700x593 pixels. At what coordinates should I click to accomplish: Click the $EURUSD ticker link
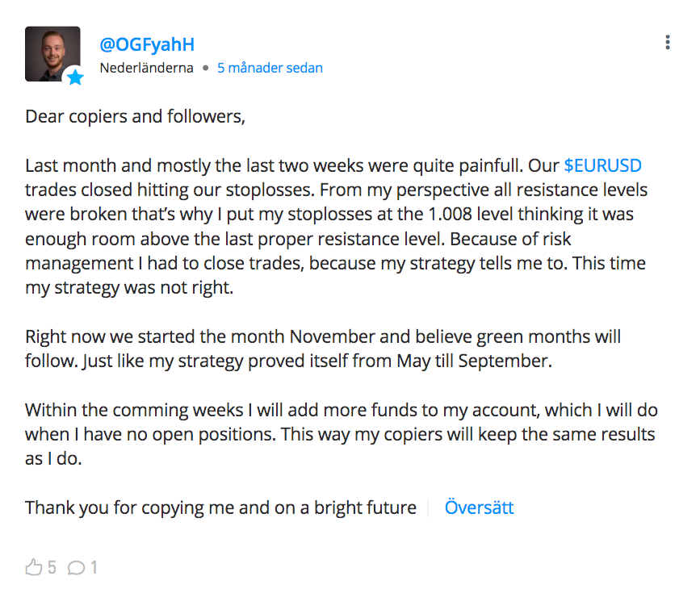pyautogui.click(x=602, y=166)
